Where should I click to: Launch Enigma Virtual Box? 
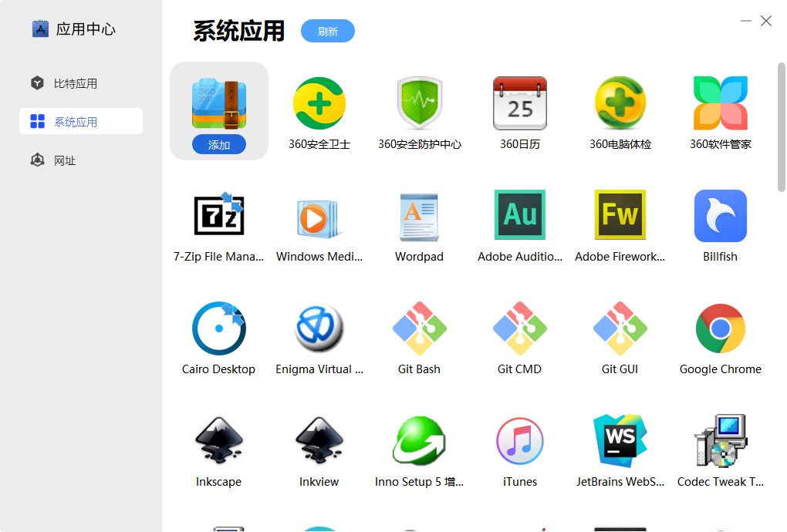click(319, 328)
